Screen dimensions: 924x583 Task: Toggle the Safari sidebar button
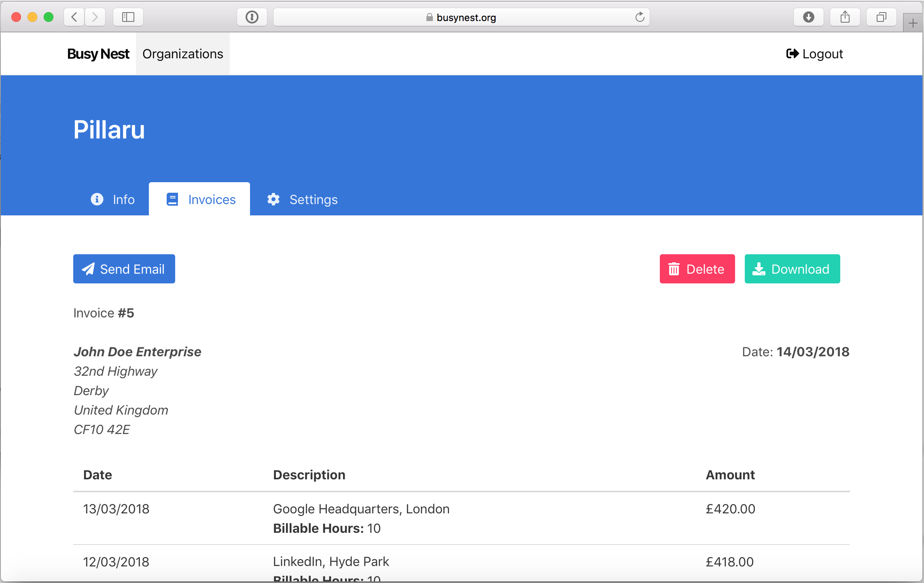click(x=128, y=17)
